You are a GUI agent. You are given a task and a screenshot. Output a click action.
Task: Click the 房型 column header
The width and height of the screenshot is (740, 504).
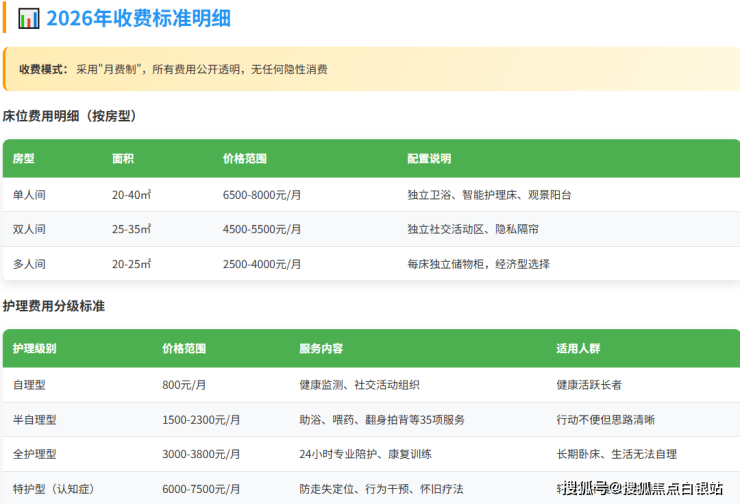pos(24,159)
